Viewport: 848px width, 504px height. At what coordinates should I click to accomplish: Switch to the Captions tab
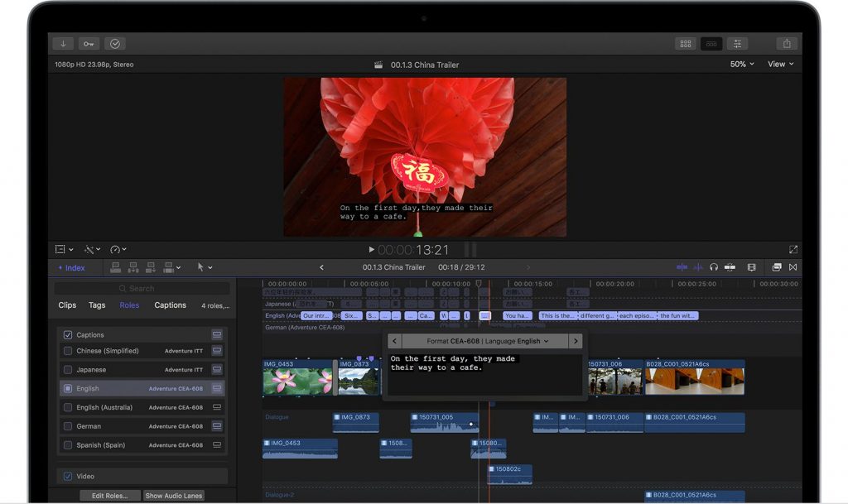tap(170, 305)
